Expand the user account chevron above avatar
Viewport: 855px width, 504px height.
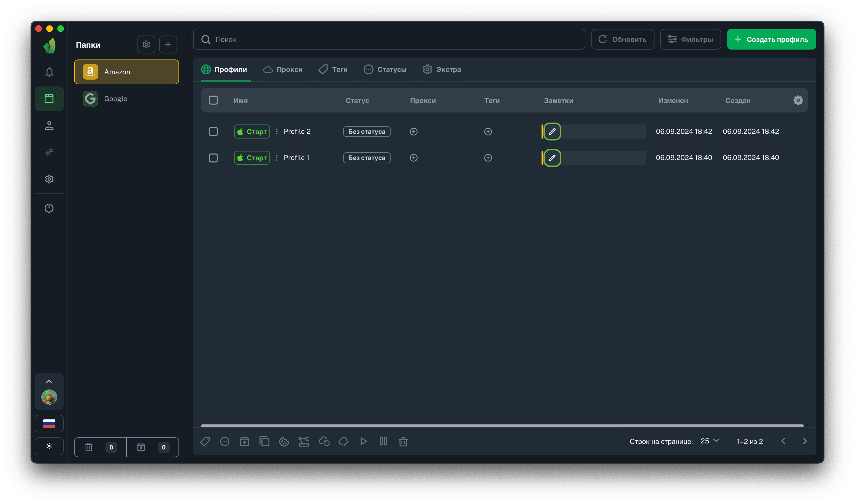[x=49, y=381]
